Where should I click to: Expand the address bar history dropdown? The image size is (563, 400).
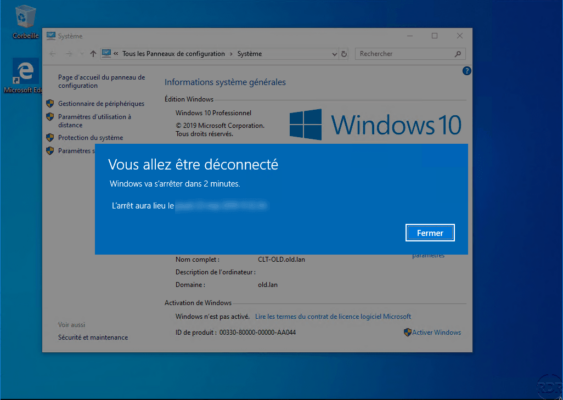coord(334,54)
